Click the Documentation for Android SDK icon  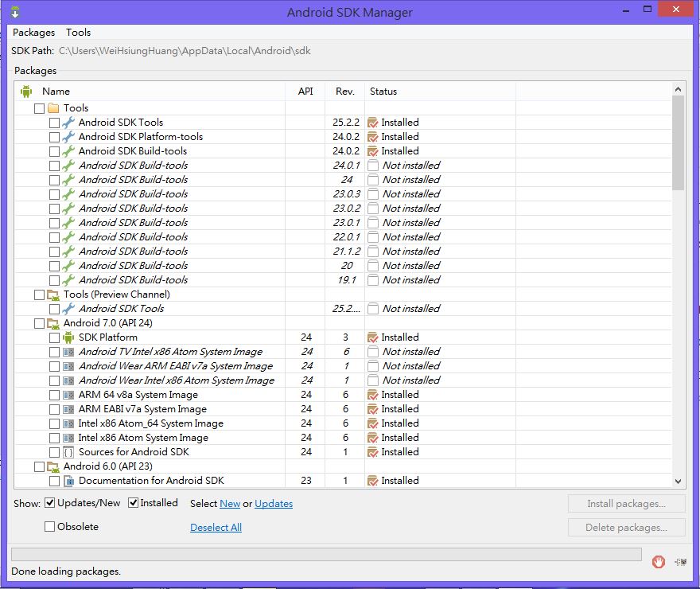tap(68, 481)
